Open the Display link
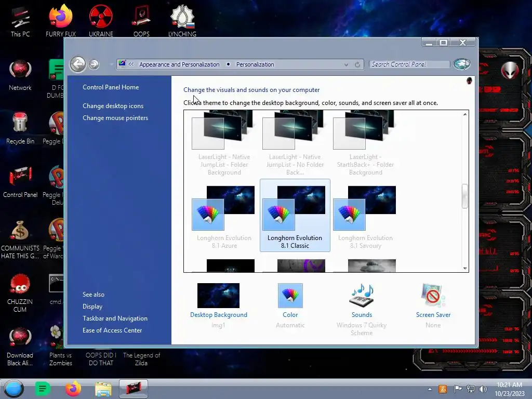 [x=92, y=307]
